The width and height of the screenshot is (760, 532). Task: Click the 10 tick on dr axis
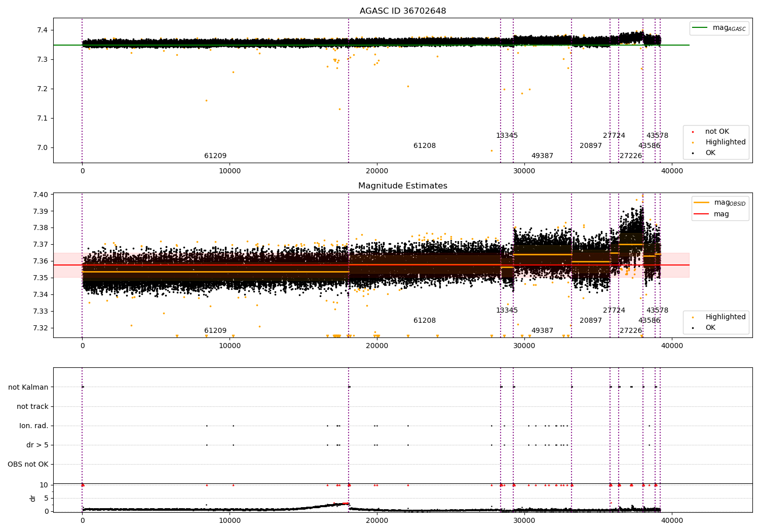click(x=44, y=485)
